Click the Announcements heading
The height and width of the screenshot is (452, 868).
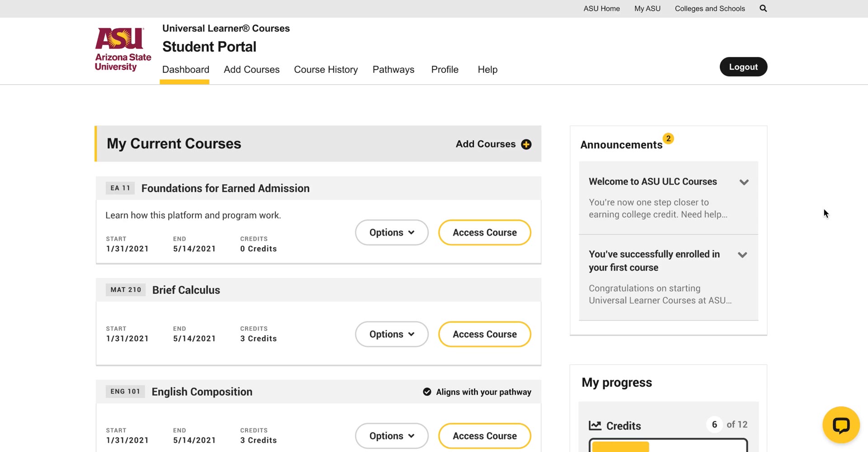coord(621,145)
